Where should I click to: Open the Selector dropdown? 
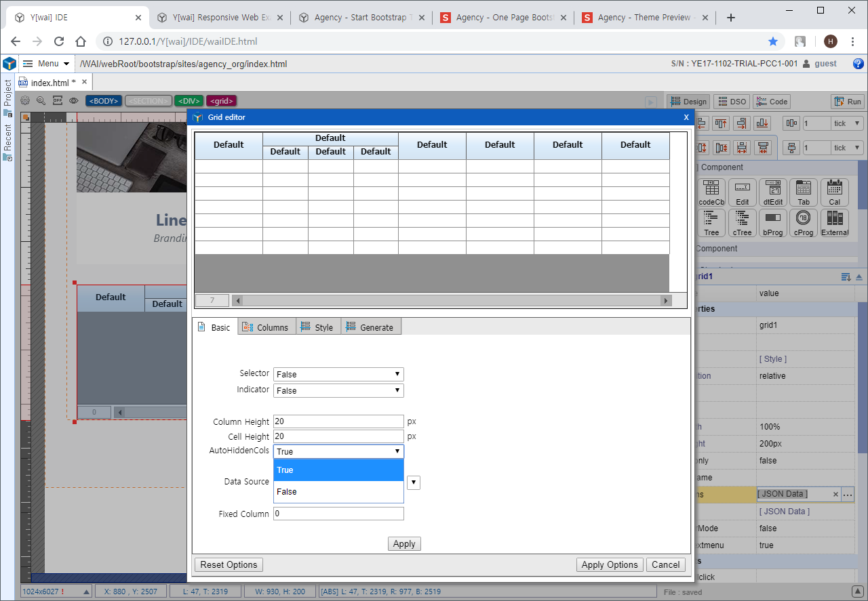pyautogui.click(x=338, y=374)
